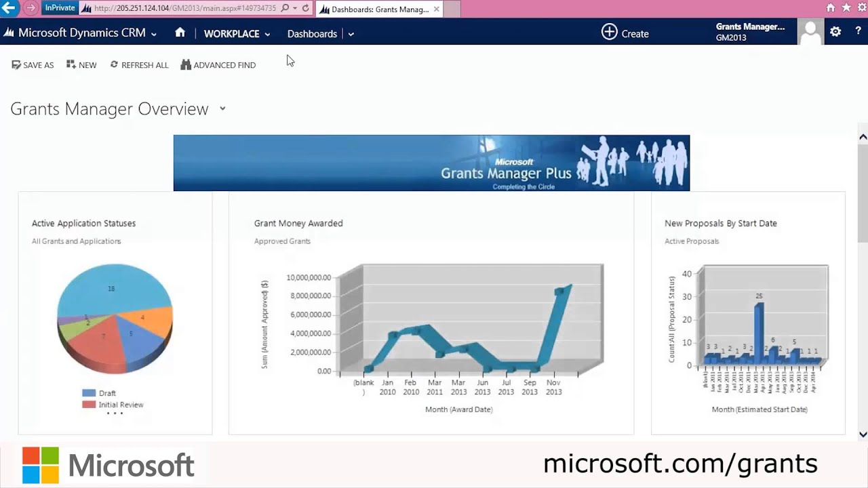Close the Dashboards browser tab
Viewport: 868px width, 488px height.
point(436,9)
